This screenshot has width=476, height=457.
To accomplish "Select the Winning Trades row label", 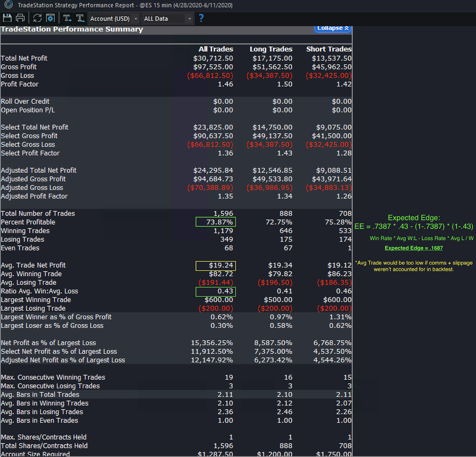I will pos(25,231).
